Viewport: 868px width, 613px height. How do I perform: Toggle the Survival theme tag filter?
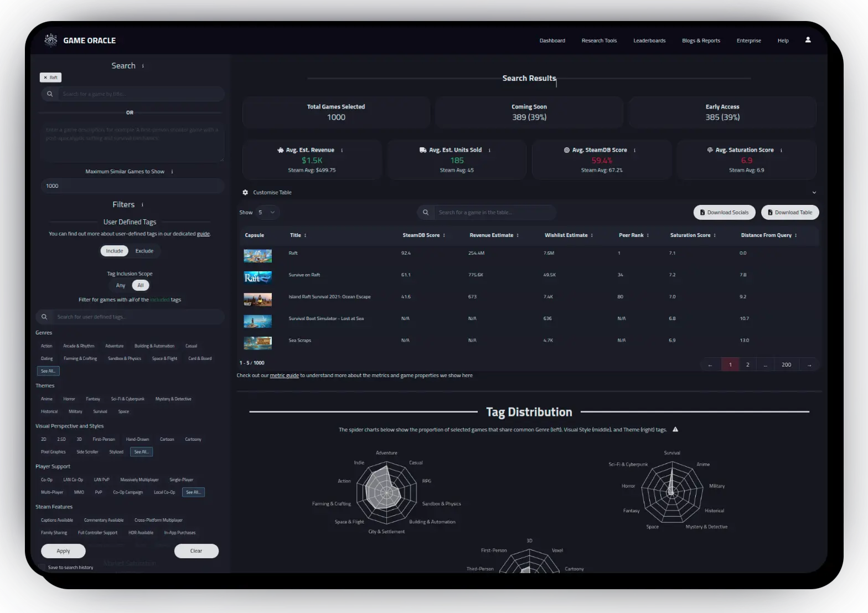(x=100, y=412)
